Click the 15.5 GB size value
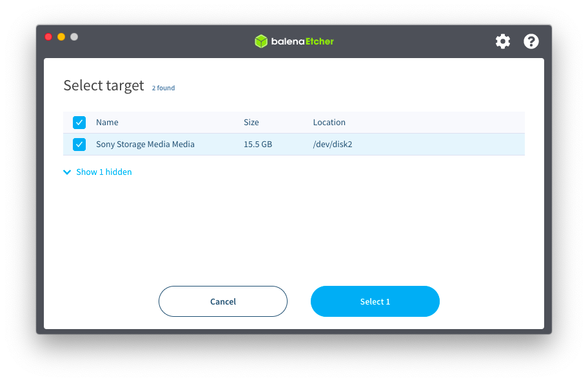Image resolution: width=588 pixels, height=382 pixels. pyautogui.click(x=258, y=145)
